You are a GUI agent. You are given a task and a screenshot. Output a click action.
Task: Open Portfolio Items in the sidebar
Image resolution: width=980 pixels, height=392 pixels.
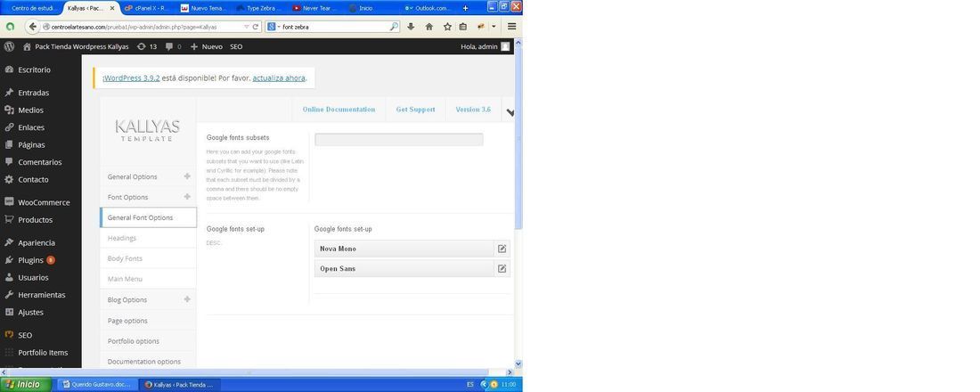coord(41,353)
